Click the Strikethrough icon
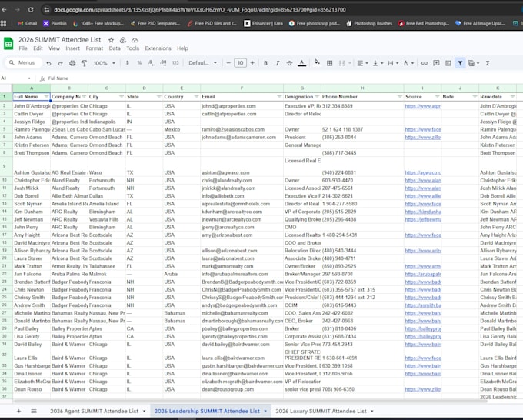The image size is (523, 420). [289, 63]
